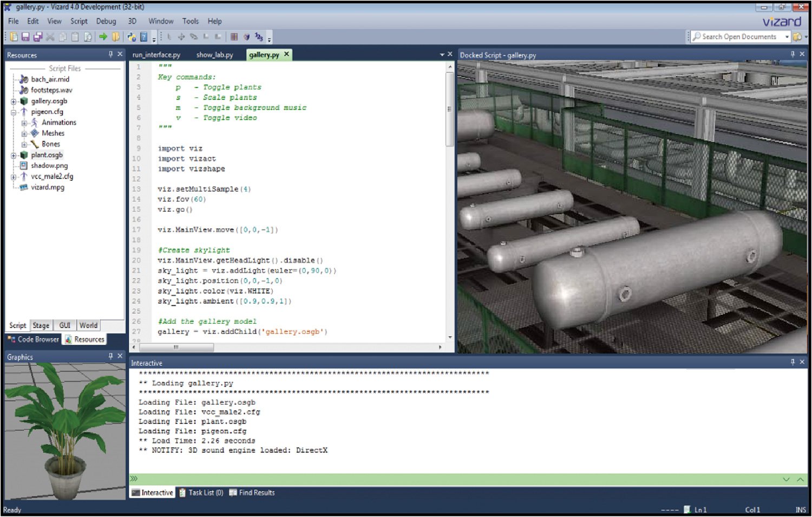Viewport: 812px width, 517px height.
Task: Expand the Bones node
Action: [24, 145]
